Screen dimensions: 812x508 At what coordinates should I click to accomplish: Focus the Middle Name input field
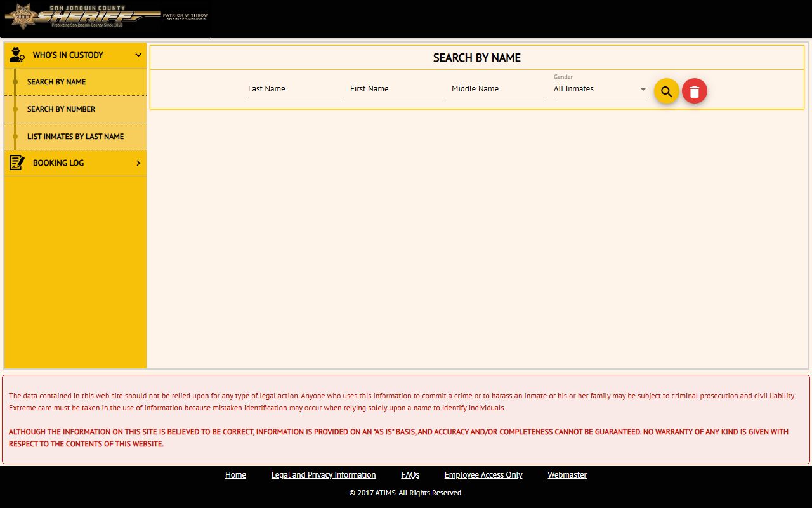point(499,89)
